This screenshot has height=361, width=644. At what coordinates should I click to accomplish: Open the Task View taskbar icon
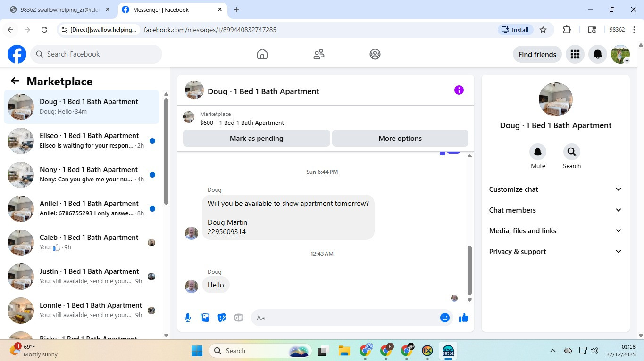pyautogui.click(x=323, y=351)
